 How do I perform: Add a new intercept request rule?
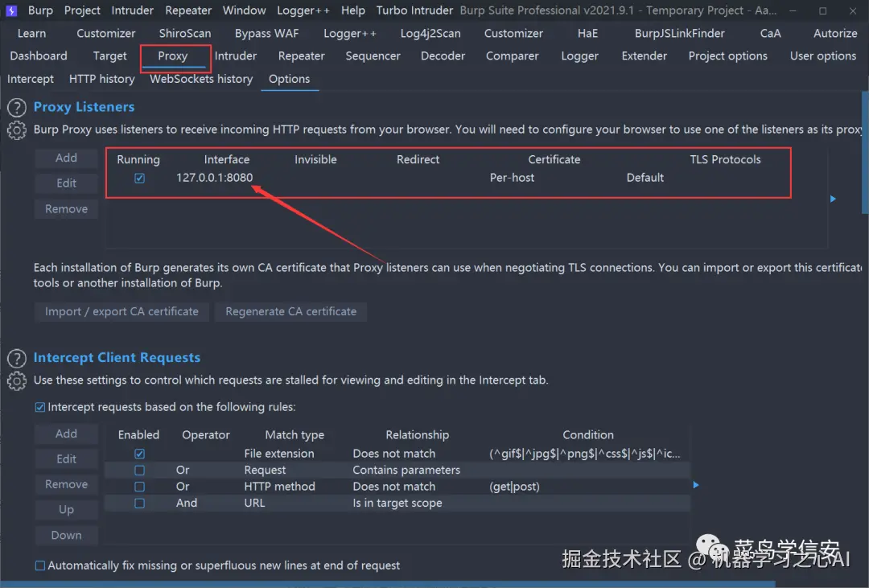click(x=67, y=434)
